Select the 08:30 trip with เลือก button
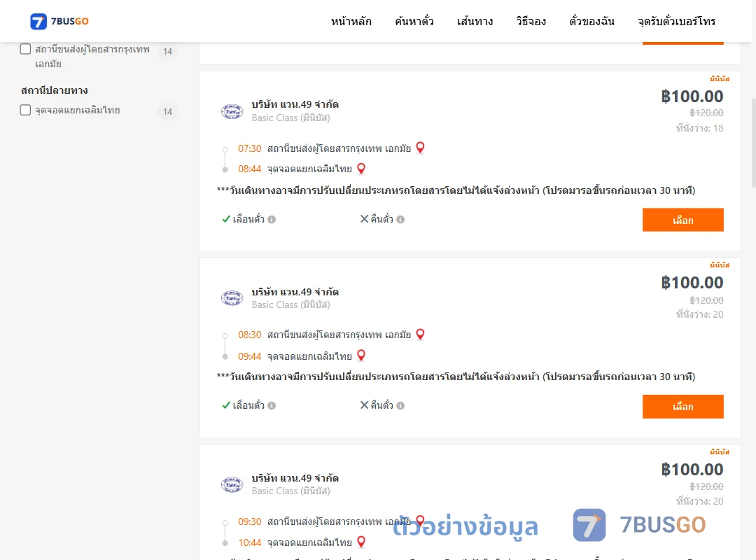 (682, 407)
